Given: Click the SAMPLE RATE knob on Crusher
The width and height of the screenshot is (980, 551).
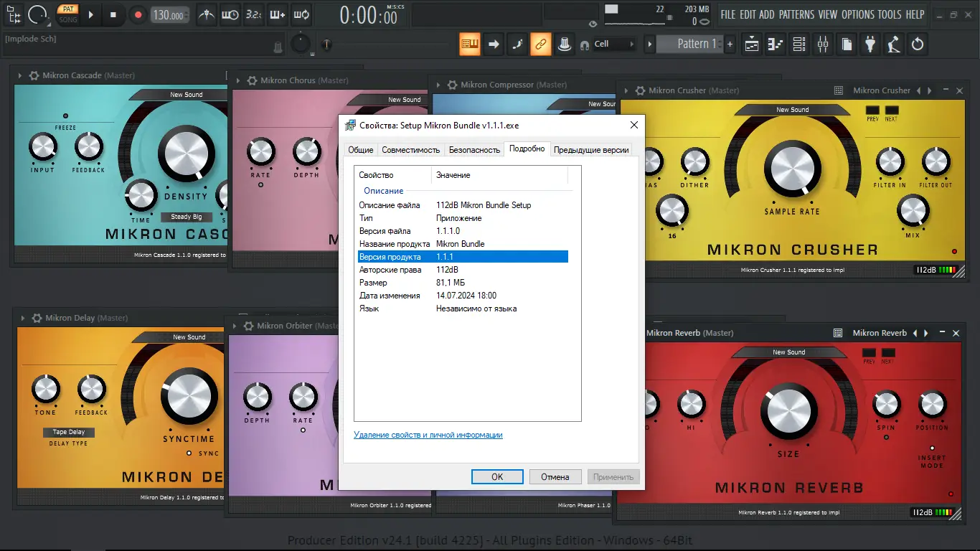Looking at the screenshot, I should click(x=791, y=169).
